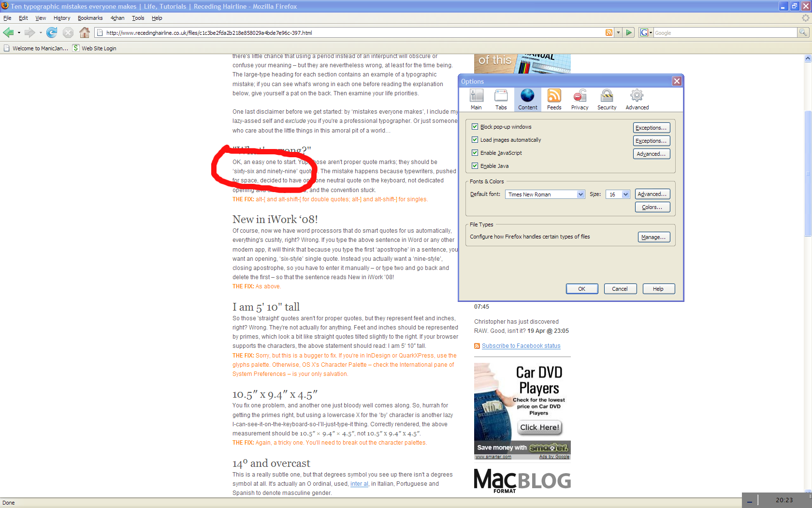Click Cancel in Options dialog
Image resolution: width=812 pixels, height=508 pixels.
click(x=620, y=289)
